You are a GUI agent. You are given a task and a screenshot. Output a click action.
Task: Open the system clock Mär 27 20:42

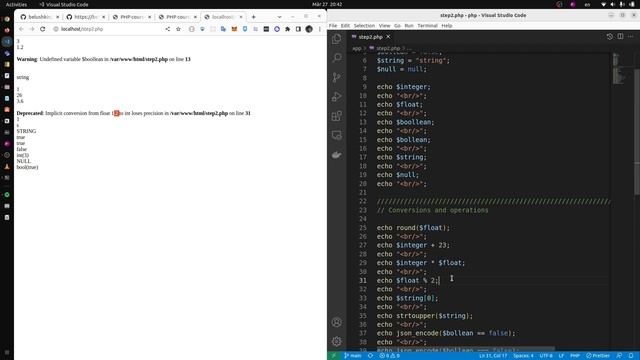pyautogui.click(x=327, y=4)
